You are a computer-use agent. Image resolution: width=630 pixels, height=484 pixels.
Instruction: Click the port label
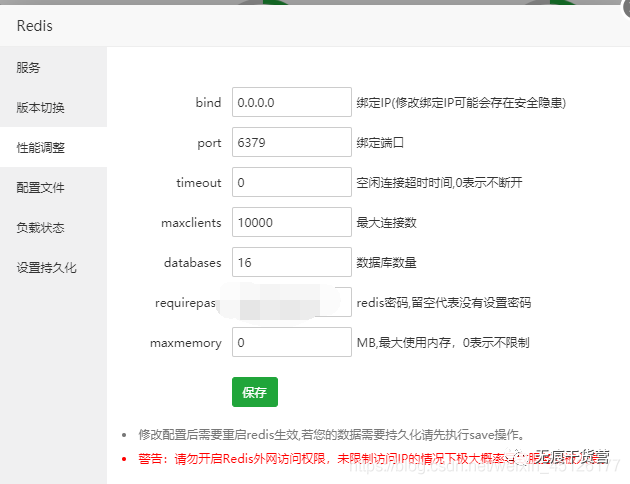click(209, 143)
